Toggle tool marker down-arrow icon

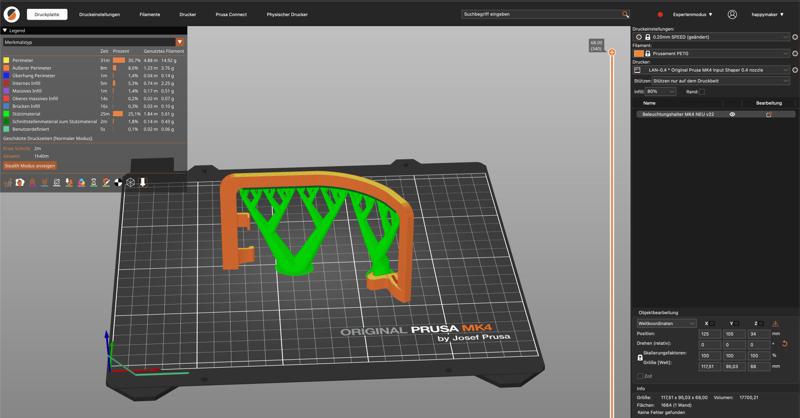142,182
